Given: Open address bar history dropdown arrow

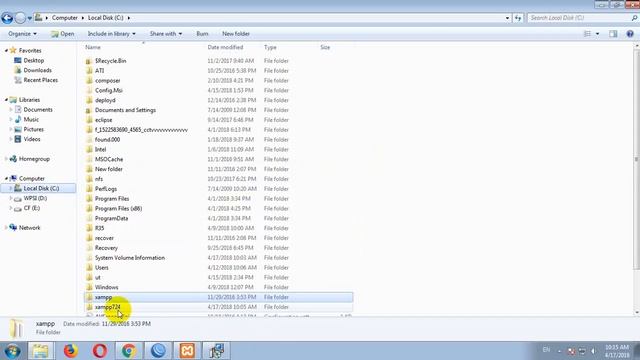Looking at the screenshot, I should pyautogui.click(x=507, y=18).
